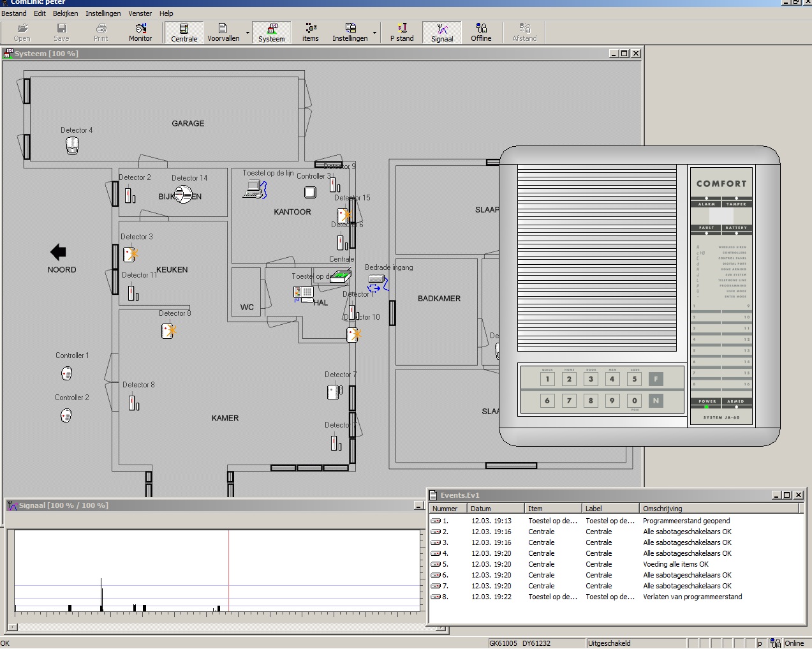
Task: Click the red marker line in signal graph
Action: [x=228, y=568]
